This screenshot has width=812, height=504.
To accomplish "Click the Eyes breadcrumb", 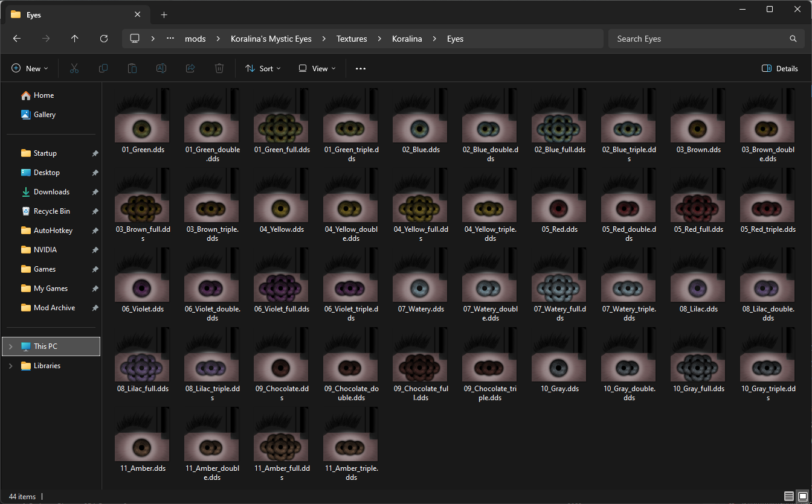I will [x=455, y=39].
